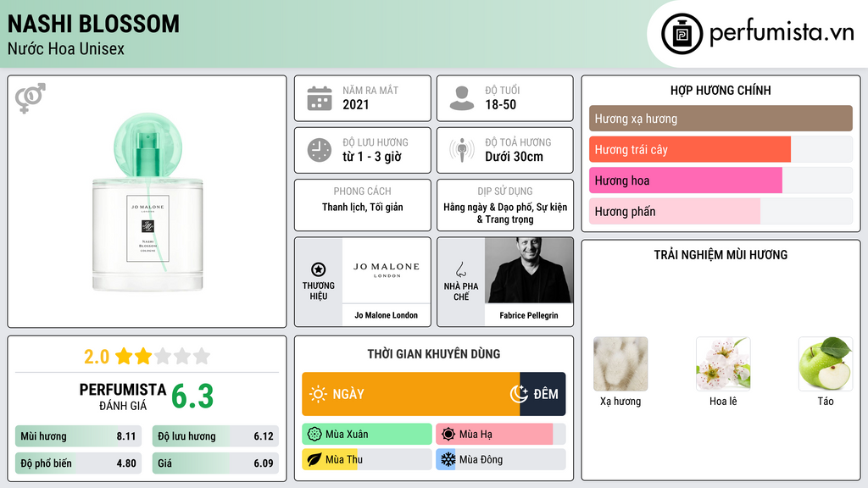Click the Jo Malone London logo image
868x488 pixels.
[x=387, y=270]
